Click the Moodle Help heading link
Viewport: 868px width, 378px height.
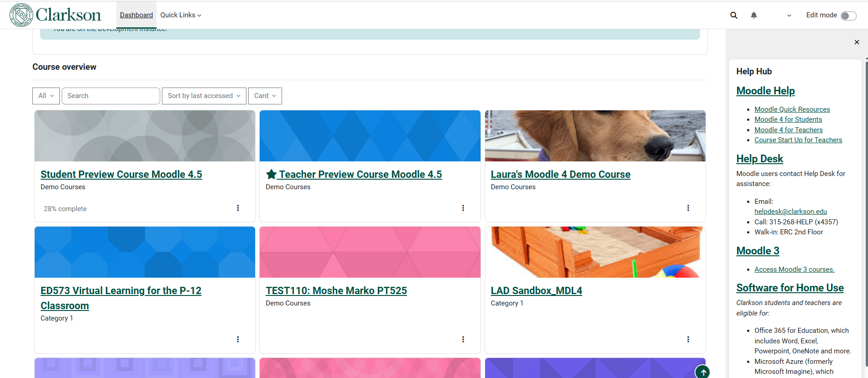pos(765,91)
